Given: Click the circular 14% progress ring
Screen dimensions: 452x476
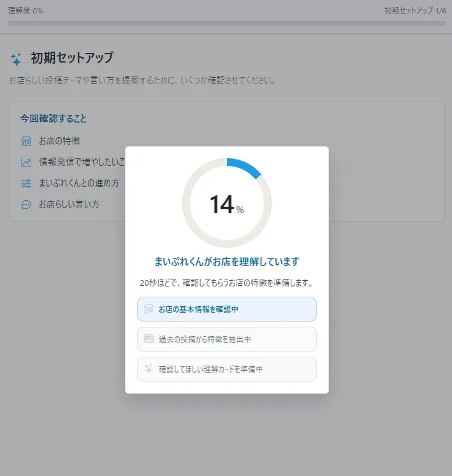Looking at the screenshot, I should (x=227, y=203).
